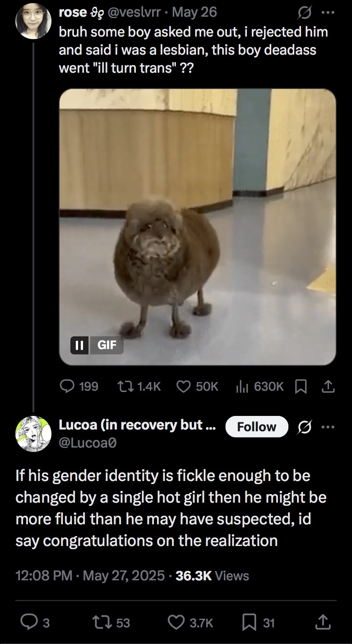Like Lucoa's reply with 3.7K likes
The width and height of the screenshot is (352, 644).
190,623
